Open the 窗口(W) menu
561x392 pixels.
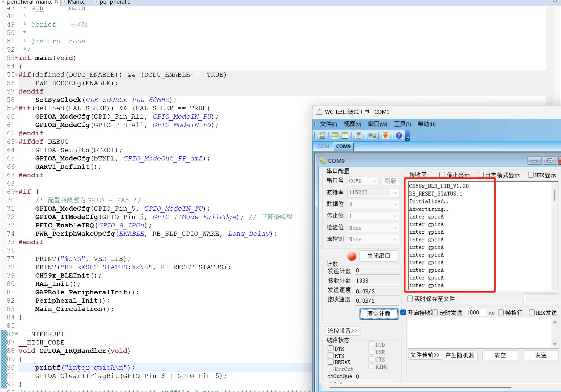(377, 124)
